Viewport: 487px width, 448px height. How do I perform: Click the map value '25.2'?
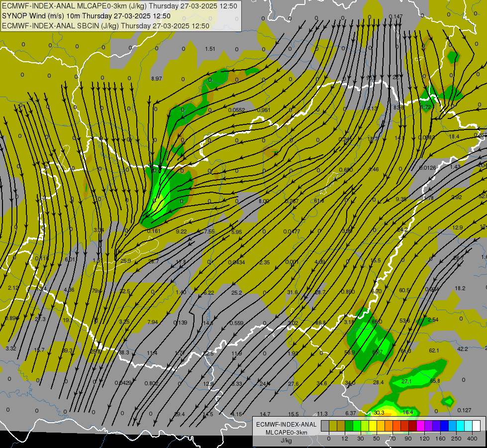[x=237, y=293]
